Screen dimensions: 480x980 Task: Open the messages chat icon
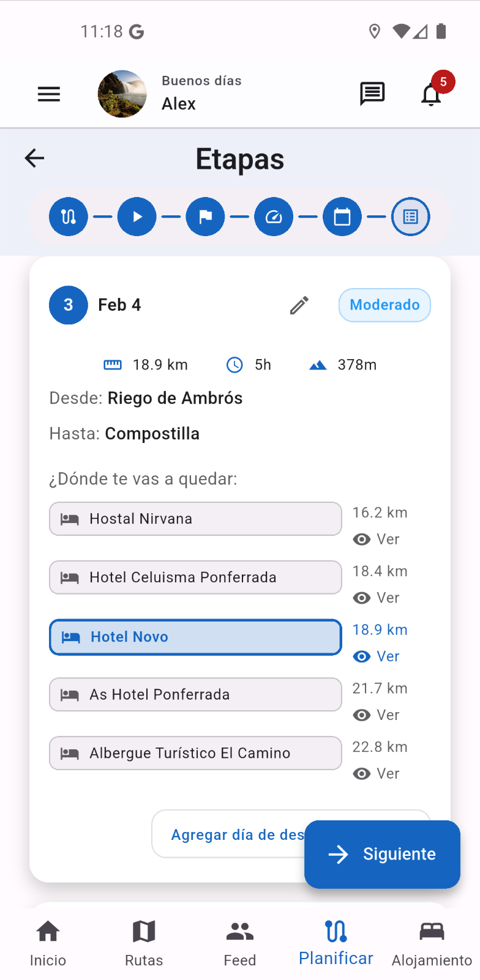[372, 94]
